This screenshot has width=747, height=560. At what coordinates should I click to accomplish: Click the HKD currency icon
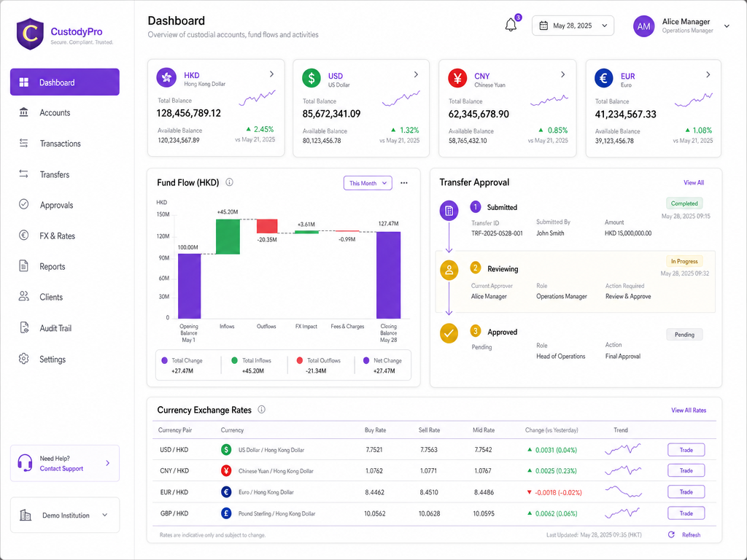[x=166, y=77]
